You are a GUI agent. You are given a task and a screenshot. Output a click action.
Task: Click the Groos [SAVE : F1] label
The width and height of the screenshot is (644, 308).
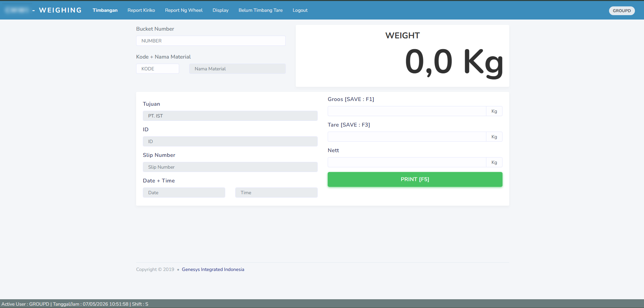351,99
